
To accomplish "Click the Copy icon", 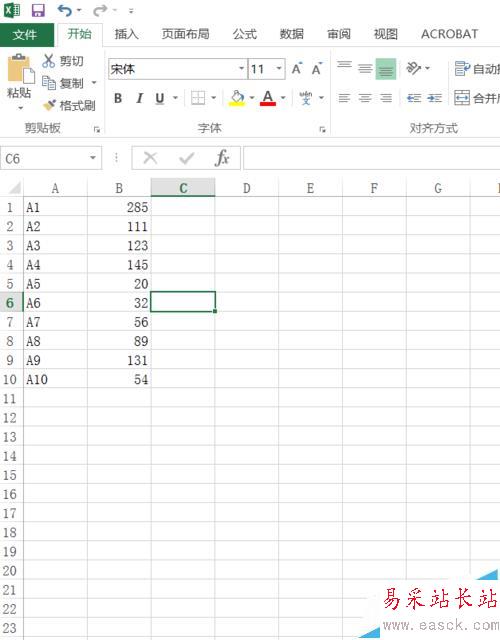I will (49, 83).
